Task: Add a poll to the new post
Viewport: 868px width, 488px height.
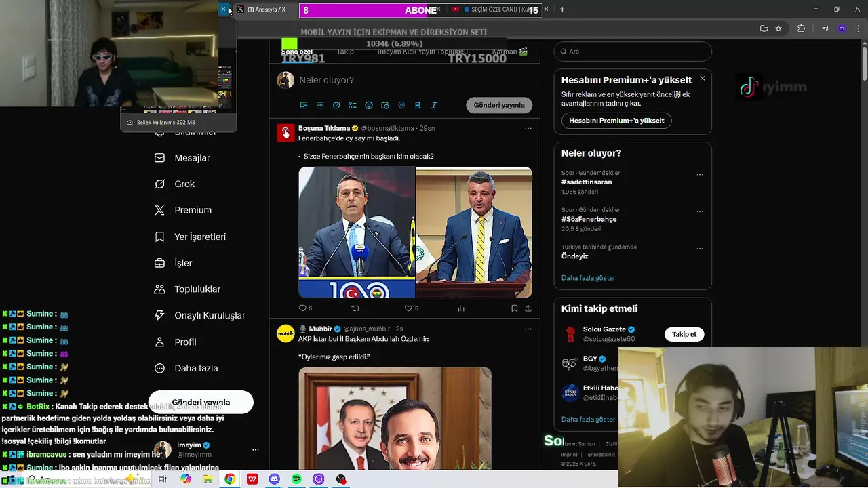Action: [353, 106]
